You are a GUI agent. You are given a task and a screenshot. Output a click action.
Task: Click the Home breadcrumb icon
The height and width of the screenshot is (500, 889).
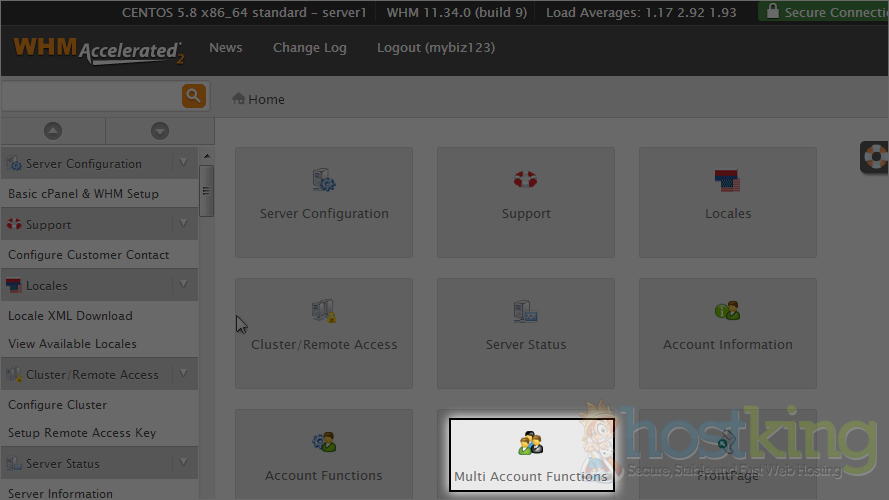point(239,99)
